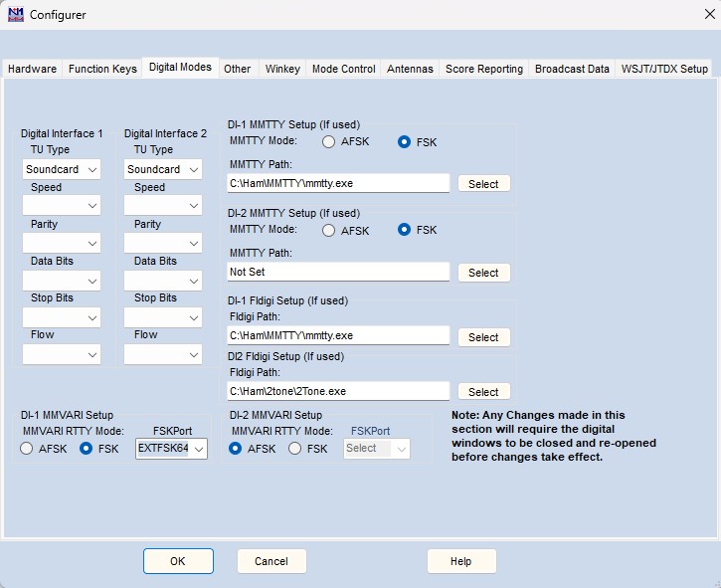Click Select button for DI2 Fldigi Path
The width and height of the screenshot is (721, 588).
pos(483,392)
